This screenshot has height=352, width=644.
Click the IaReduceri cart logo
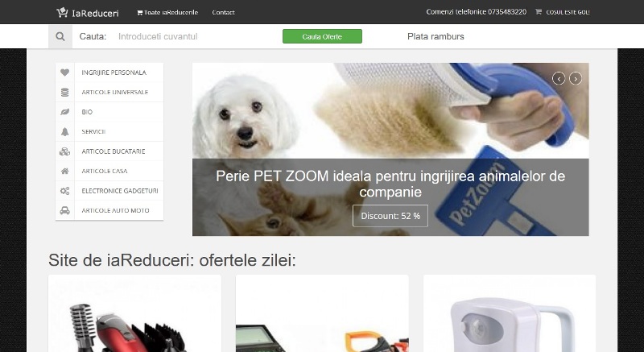pos(88,13)
